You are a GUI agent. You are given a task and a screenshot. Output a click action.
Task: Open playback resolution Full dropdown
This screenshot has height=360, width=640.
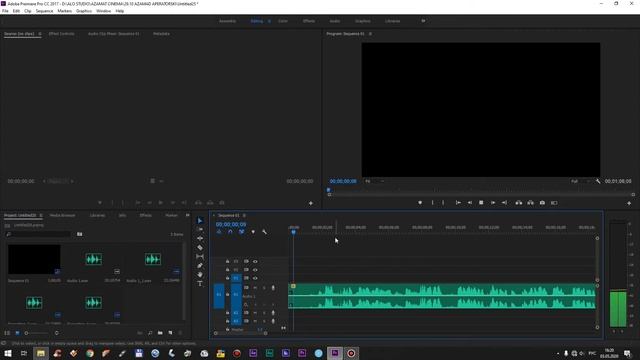[x=581, y=181]
